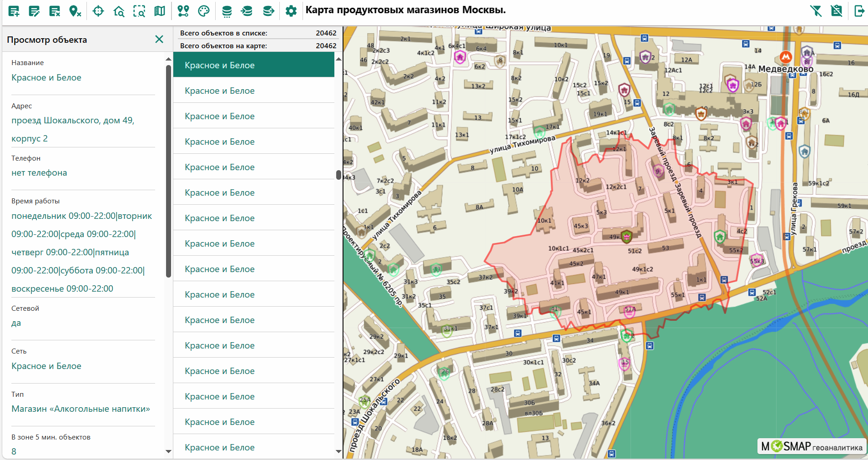This screenshot has width=868, height=460.
Task: Click the database import arrow icon
Action: click(247, 11)
